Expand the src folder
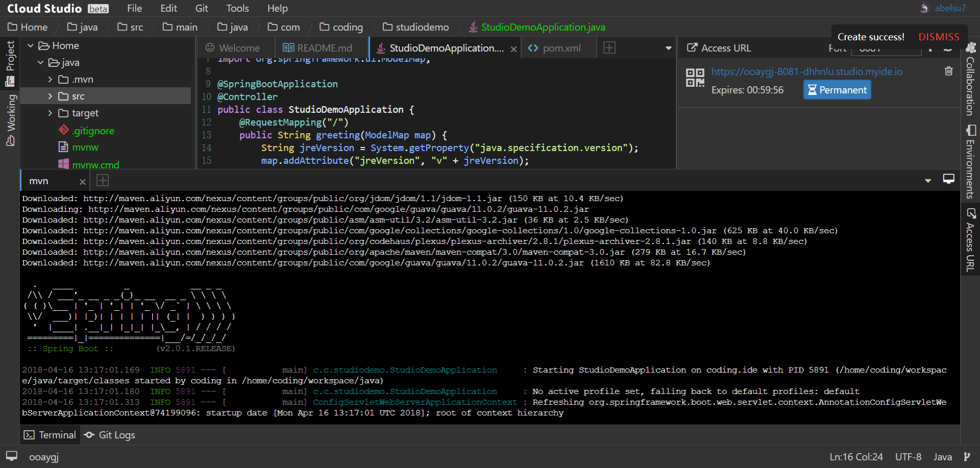The width and height of the screenshot is (980, 468). tap(50, 96)
